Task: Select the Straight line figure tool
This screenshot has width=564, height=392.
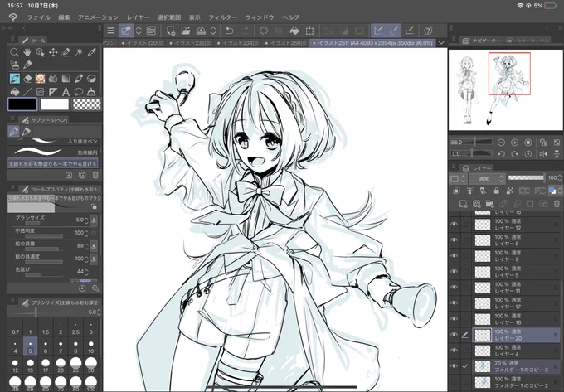Action: pyautogui.click(x=27, y=92)
